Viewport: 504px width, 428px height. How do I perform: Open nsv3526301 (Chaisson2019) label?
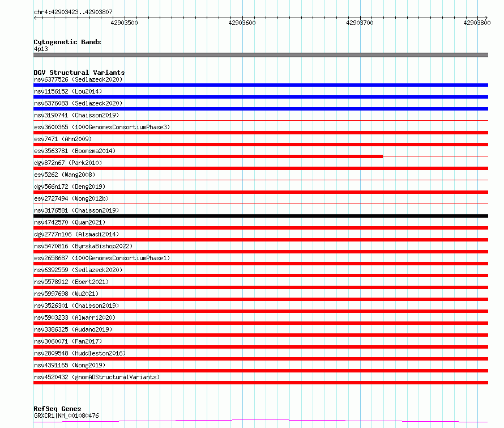pos(76,306)
